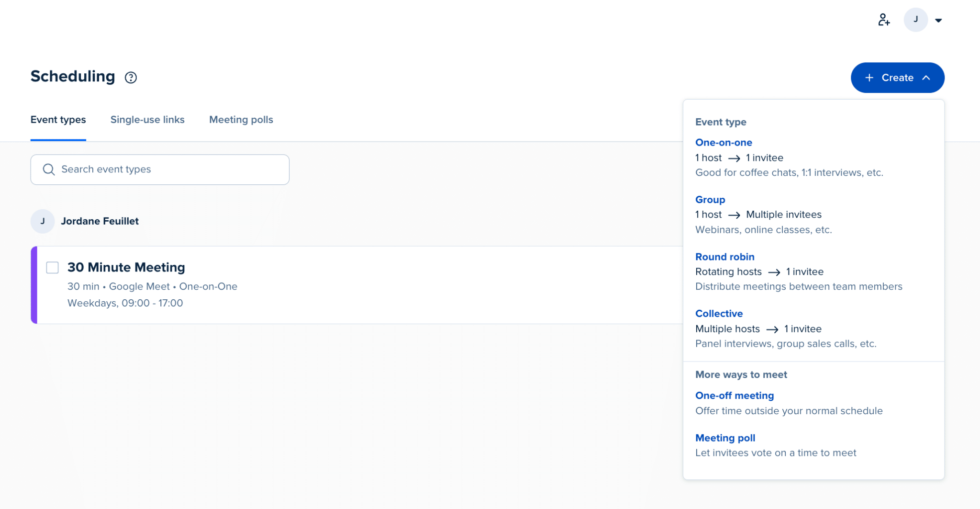Focus the Search event types field

pos(160,170)
